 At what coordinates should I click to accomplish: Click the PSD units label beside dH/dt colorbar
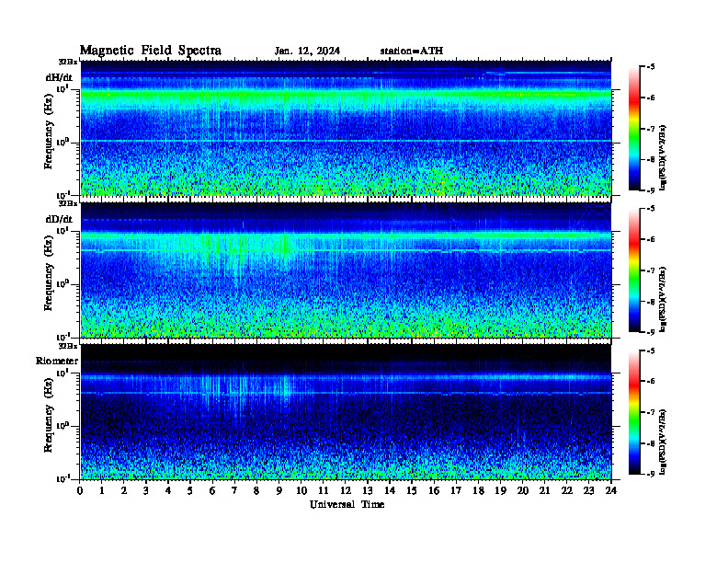coord(663,157)
